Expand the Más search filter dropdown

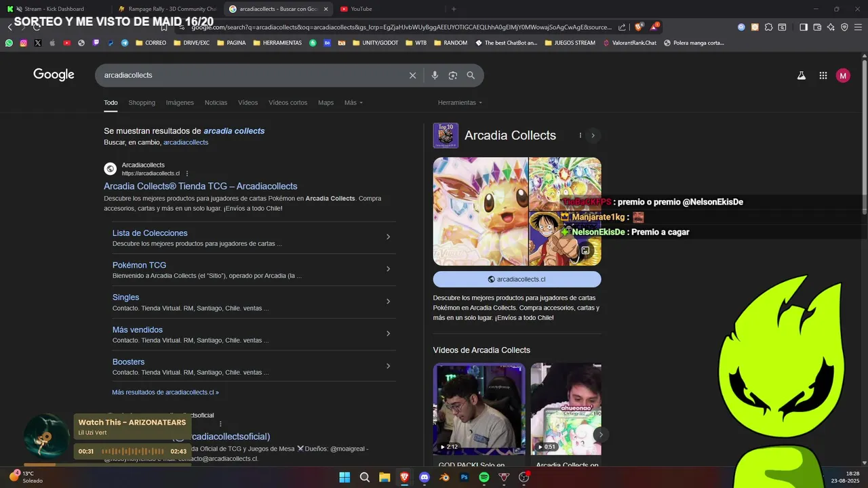pyautogui.click(x=353, y=102)
